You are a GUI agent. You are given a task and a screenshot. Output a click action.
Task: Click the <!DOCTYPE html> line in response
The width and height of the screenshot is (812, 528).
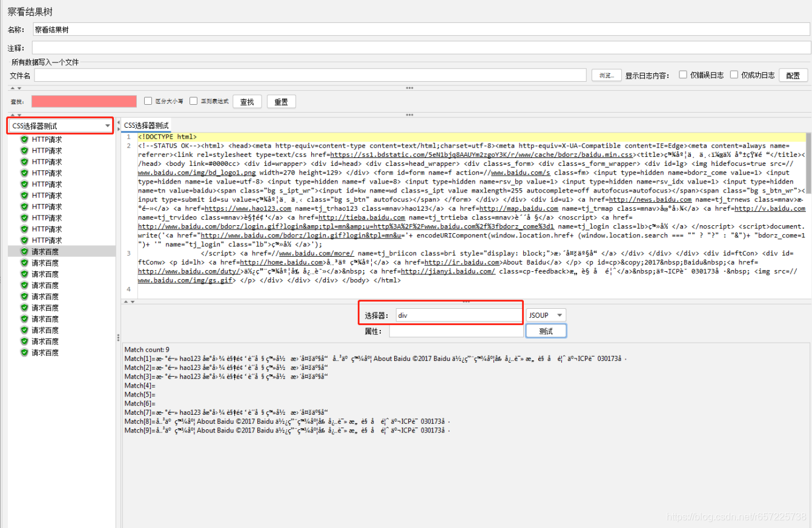pos(167,137)
